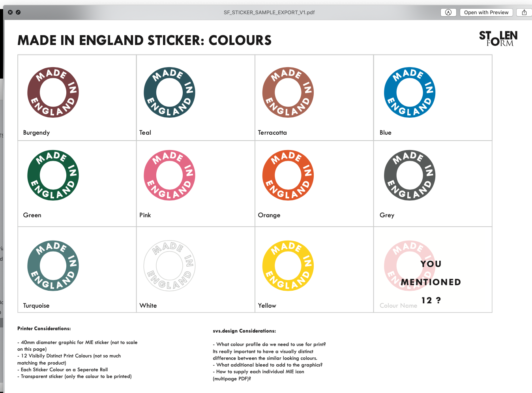This screenshot has height=393, width=532.
Task: Close the Quick Look window
Action: pos(10,12)
